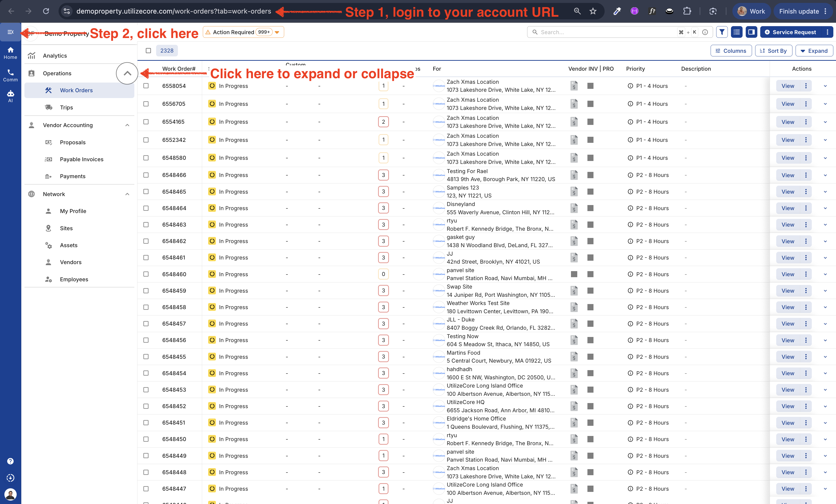Tick checkbox for work order 6548463

coord(146,225)
